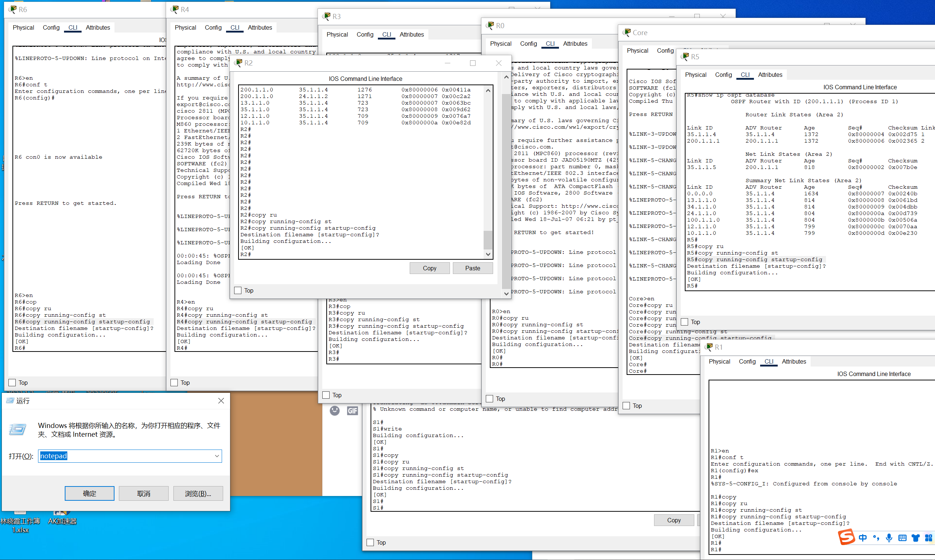Image resolution: width=935 pixels, height=560 pixels.
Task: Click the R5 window title icon
Action: pyautogui.click(x=685, y=57)
